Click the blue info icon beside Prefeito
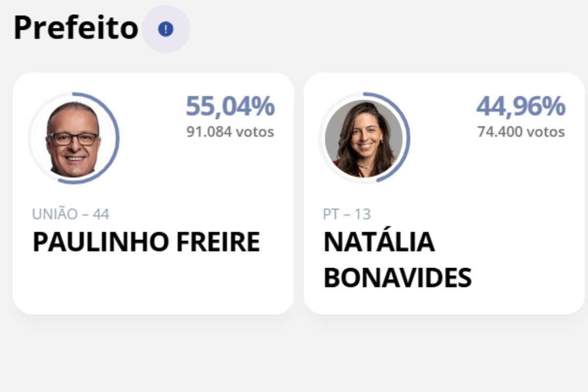The image size is (588, 392). [x=166, y=29]
